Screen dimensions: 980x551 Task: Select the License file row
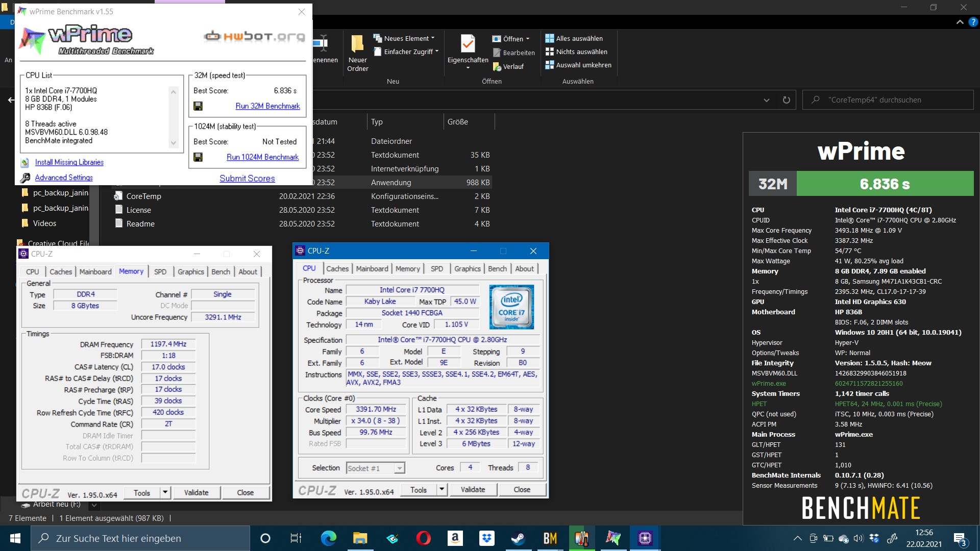301,210
